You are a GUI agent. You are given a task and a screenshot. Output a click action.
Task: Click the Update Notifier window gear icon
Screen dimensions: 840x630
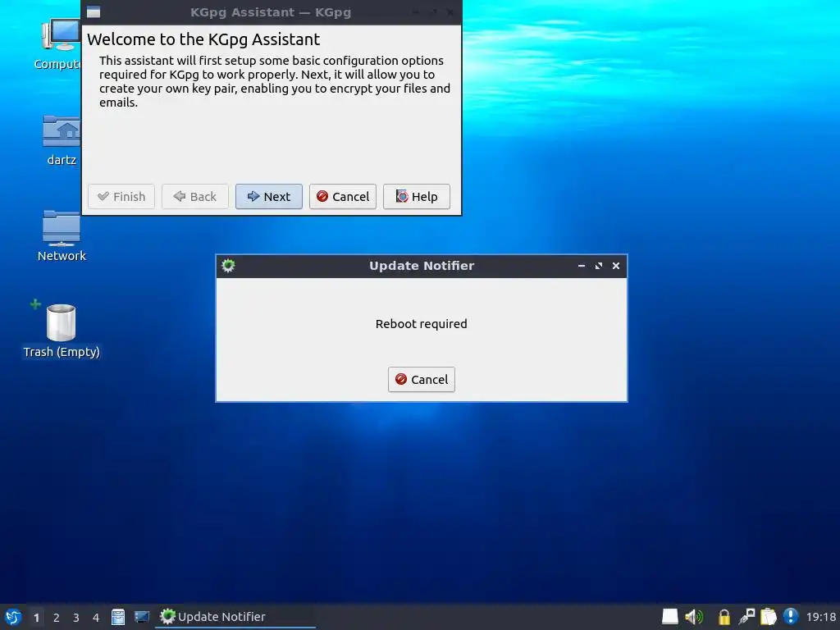pos(228,266)
